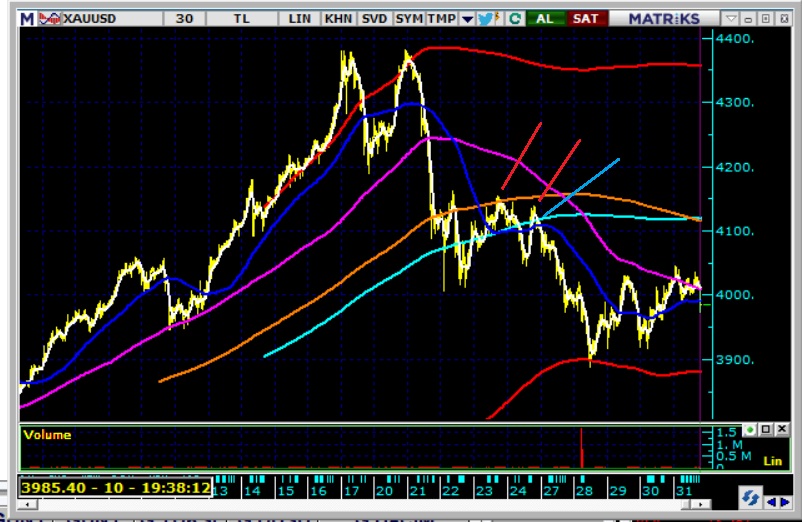Viewport: 802px width, 522px height.
Task: Expand the triangle menu beside MATRIKS logo
Action: pos(733,18)
